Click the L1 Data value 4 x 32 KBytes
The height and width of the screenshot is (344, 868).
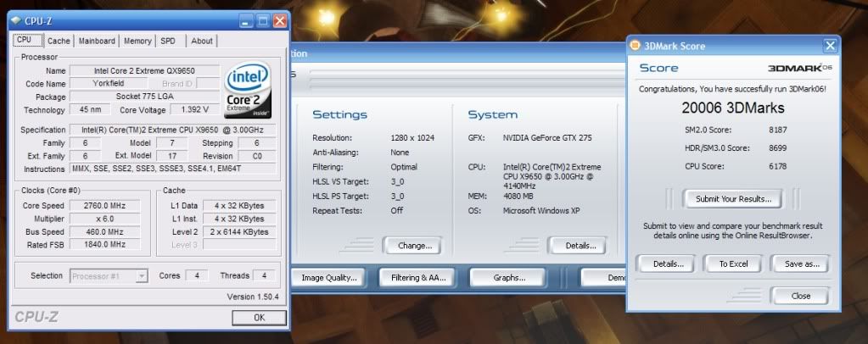(239, 206)
